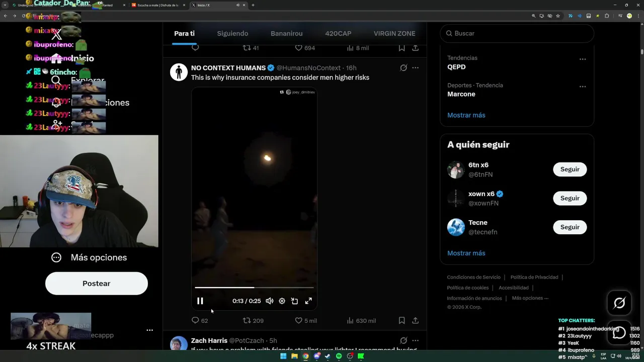The height and width of the screenshot is (362, 644).
Task: Pause the playing video
Action: (200, 301)
